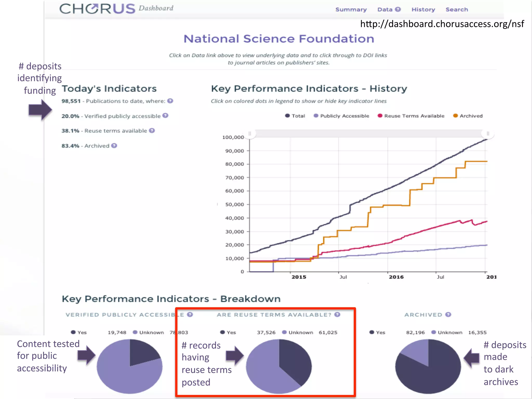The image size is (532, 399).
Task: Click help icon by Are Reuse Terms Available
Action: tap(337, 315)
